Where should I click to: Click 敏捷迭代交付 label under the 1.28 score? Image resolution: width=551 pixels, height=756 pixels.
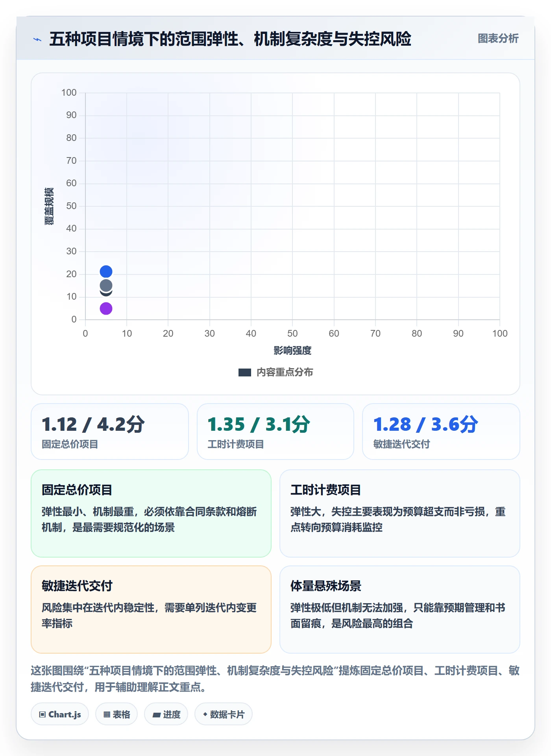(x=401, y=444)
